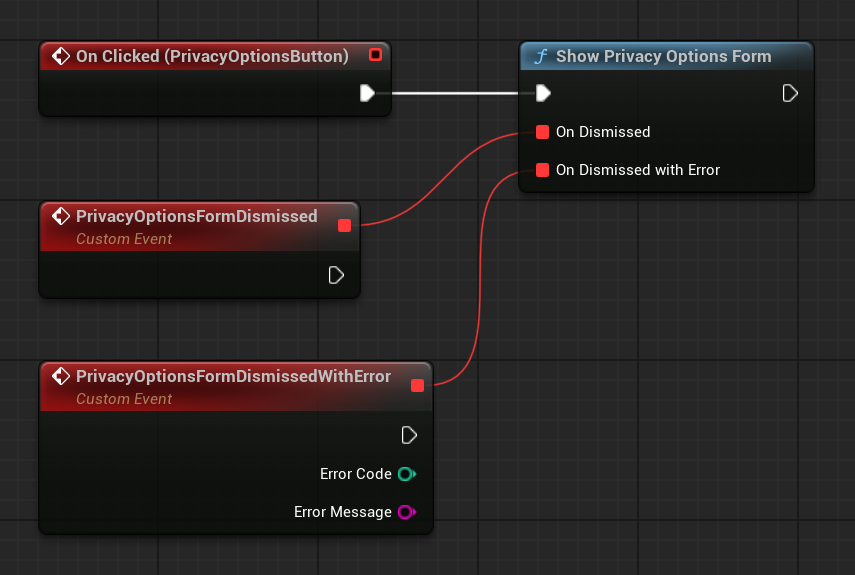The height and width of the screenshot is (575, 855).
Task: Click the PrivacyOptionsFormDismissedWithError exec output pin
Action: (409, 435)
